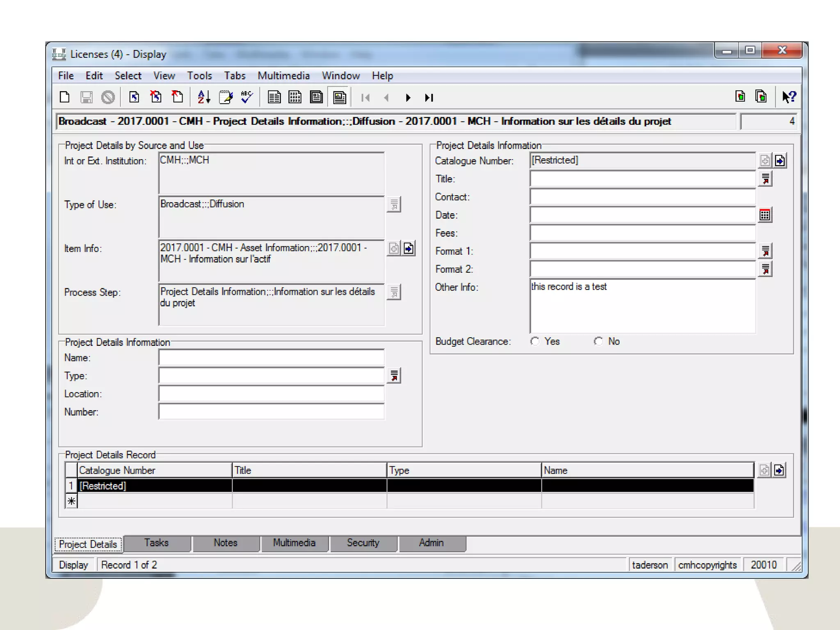Jump to the last record arrow
Screen dimensions: 840x630
tap(429, 98)
